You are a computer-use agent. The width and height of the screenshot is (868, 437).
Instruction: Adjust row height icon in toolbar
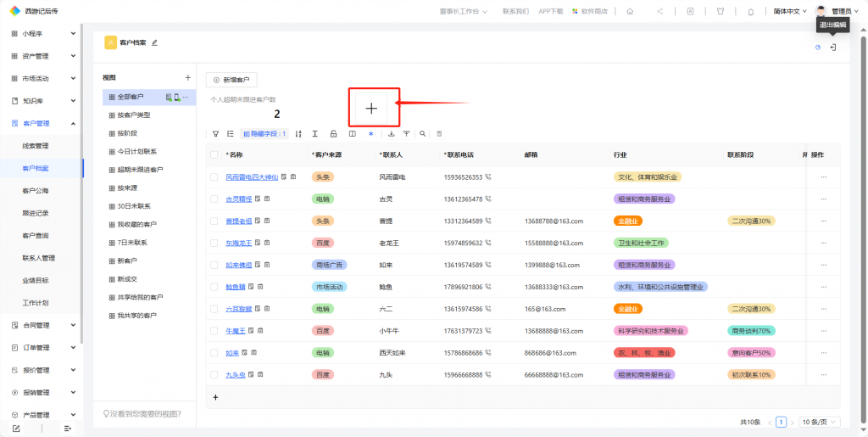[314, 133]
